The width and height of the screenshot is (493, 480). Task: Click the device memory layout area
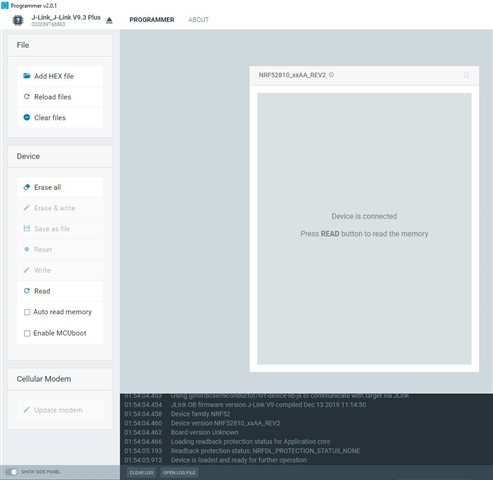tap(364, 229)
